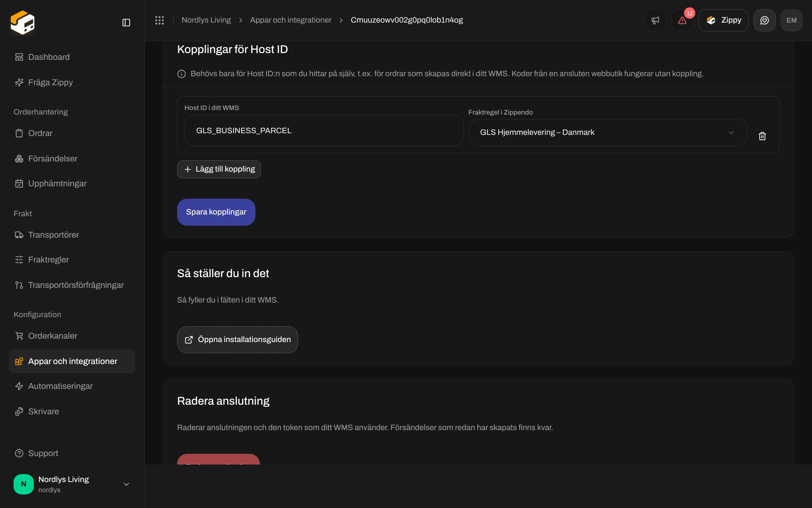
Task: Open the EM user avatar menu
Action: (791, 20)
